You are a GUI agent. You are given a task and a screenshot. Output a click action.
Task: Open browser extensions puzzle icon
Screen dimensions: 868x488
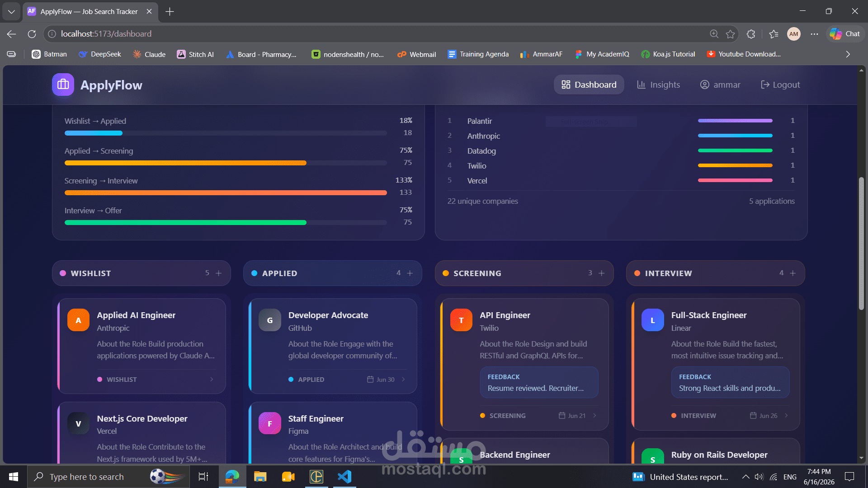coord(751,34)
